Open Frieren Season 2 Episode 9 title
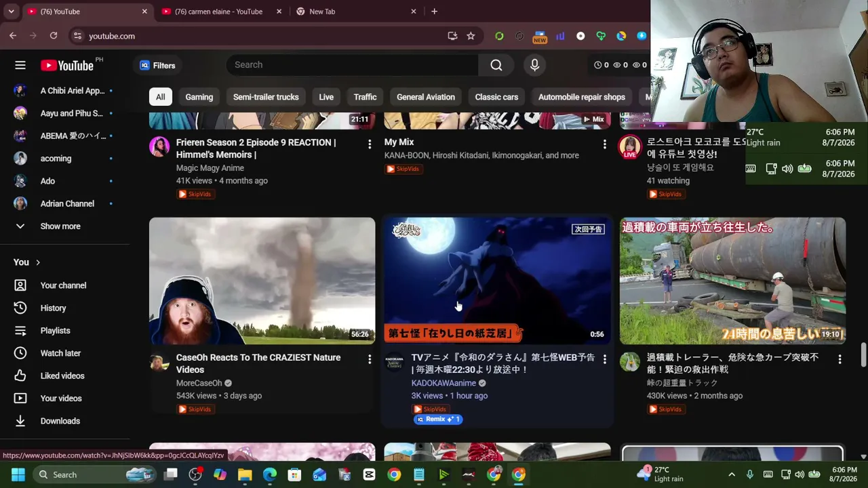 [256, 148]
